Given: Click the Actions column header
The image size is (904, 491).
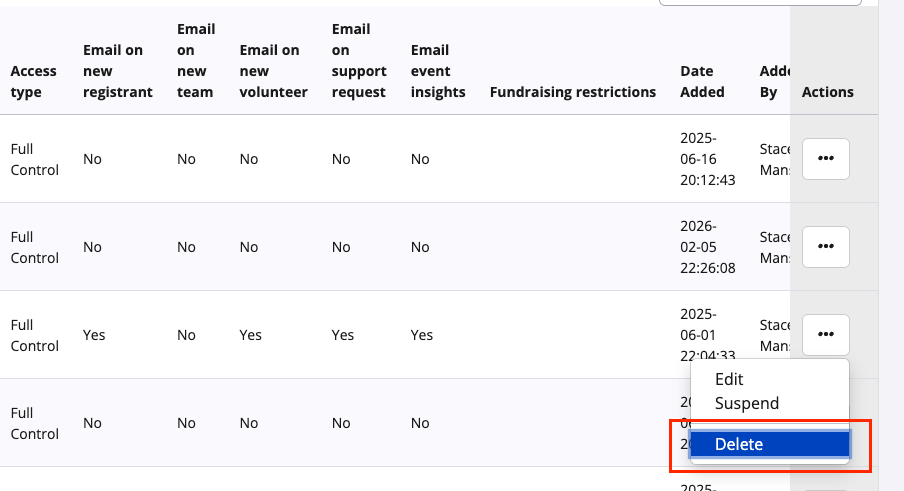Looking at the screenshot, I should tap(827, 92).
